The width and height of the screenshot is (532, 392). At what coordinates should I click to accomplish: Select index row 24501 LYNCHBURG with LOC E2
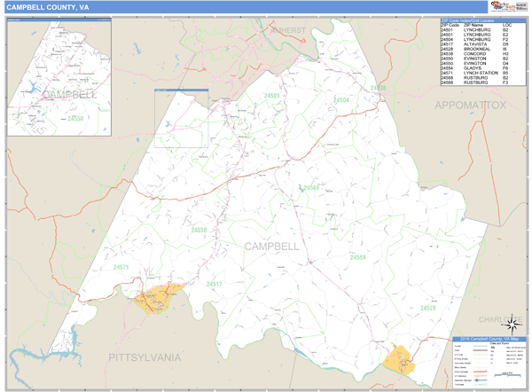(483, 35)
